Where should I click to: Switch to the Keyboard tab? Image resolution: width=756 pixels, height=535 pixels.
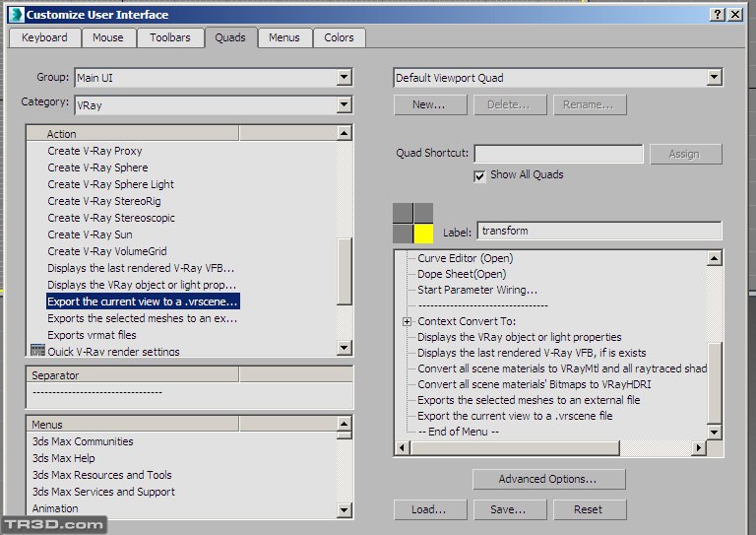tap(44, 37)
